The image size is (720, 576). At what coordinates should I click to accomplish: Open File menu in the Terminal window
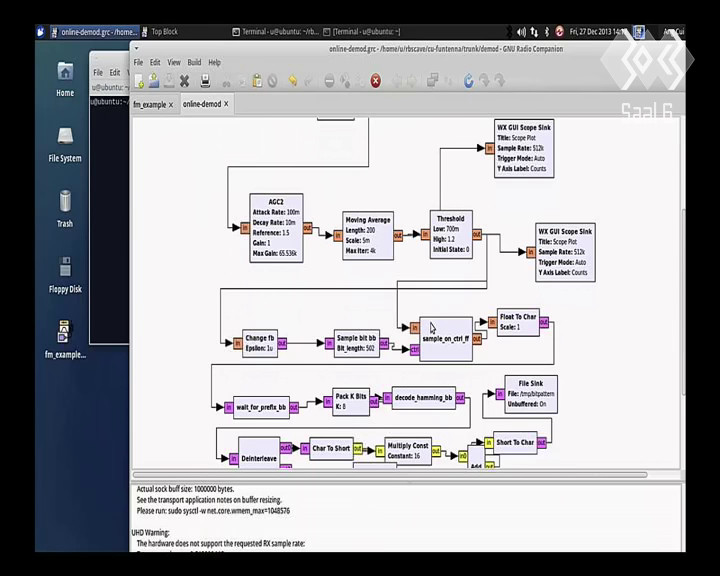pos(98,73)
